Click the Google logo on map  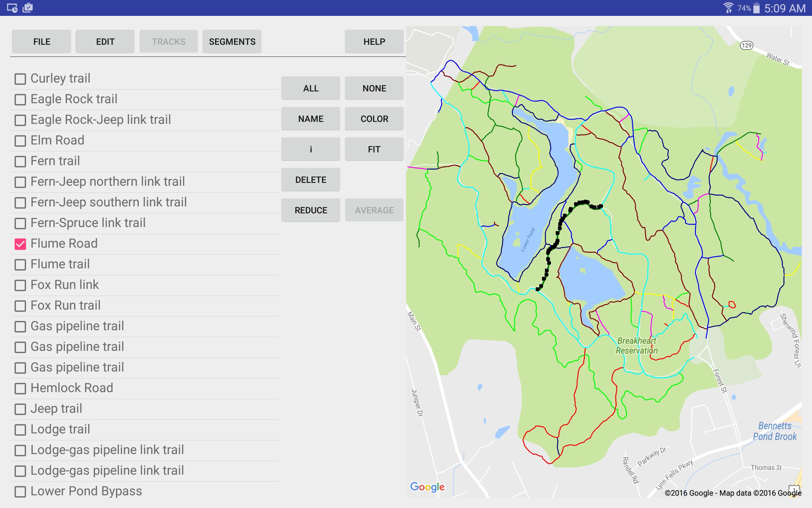427,487
